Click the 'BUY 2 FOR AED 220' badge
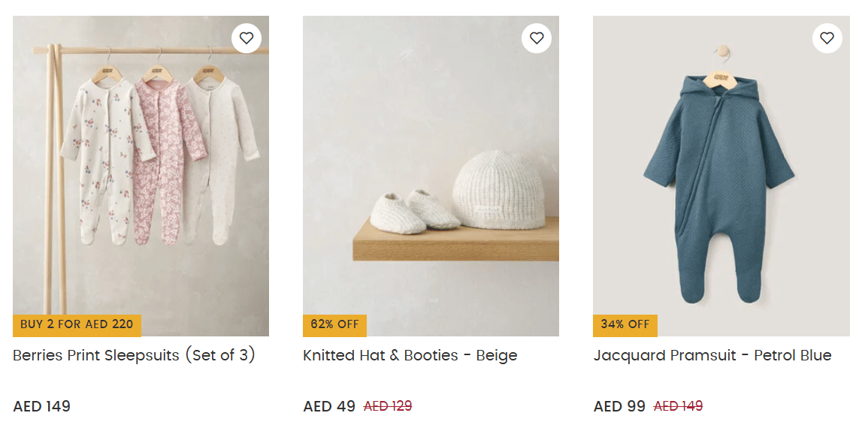Image resolution: width=868 pixels, height=425 pixels. click(x=77, y=325)
